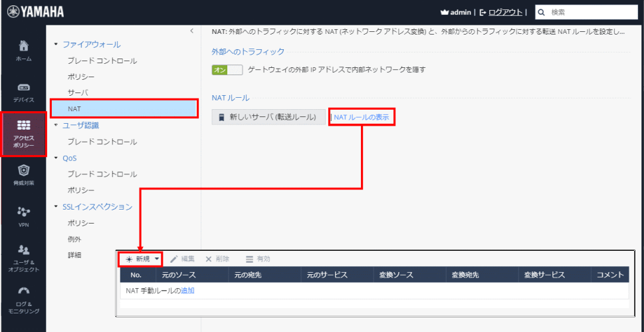Click the NATルールの表示 link
Screen dimensions: 644x332
[362, 118]
